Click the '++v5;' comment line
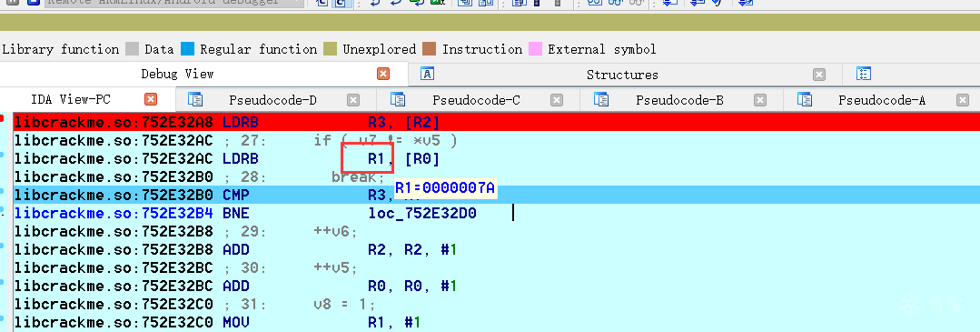Screen dimensions: 980x332 point(336,268)
